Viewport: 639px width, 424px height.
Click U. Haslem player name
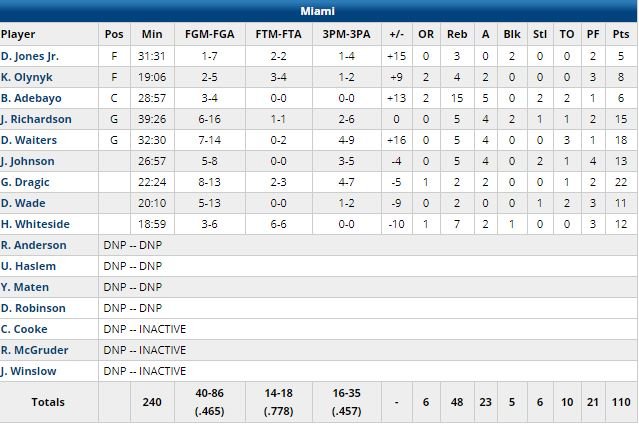(x=28, y=266)
